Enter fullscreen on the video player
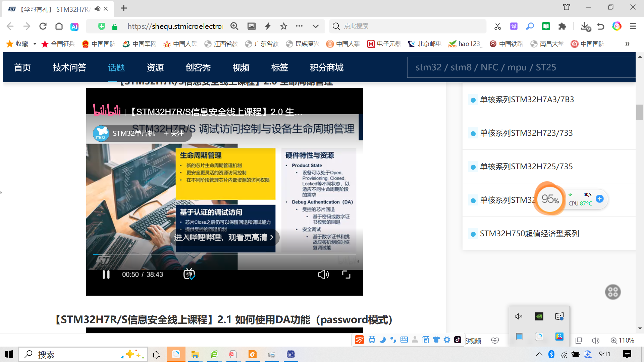The height and width of the screenshot is (362, 644). point(346,275)
